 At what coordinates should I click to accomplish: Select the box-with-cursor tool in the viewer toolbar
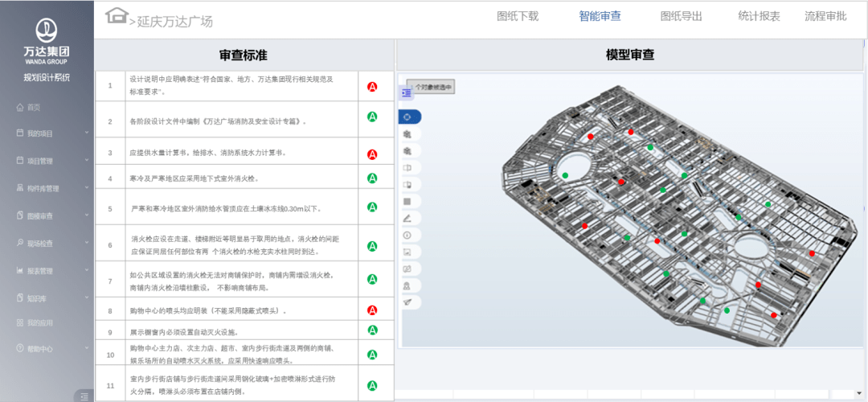pyautogui.click(x=407, y=184)
